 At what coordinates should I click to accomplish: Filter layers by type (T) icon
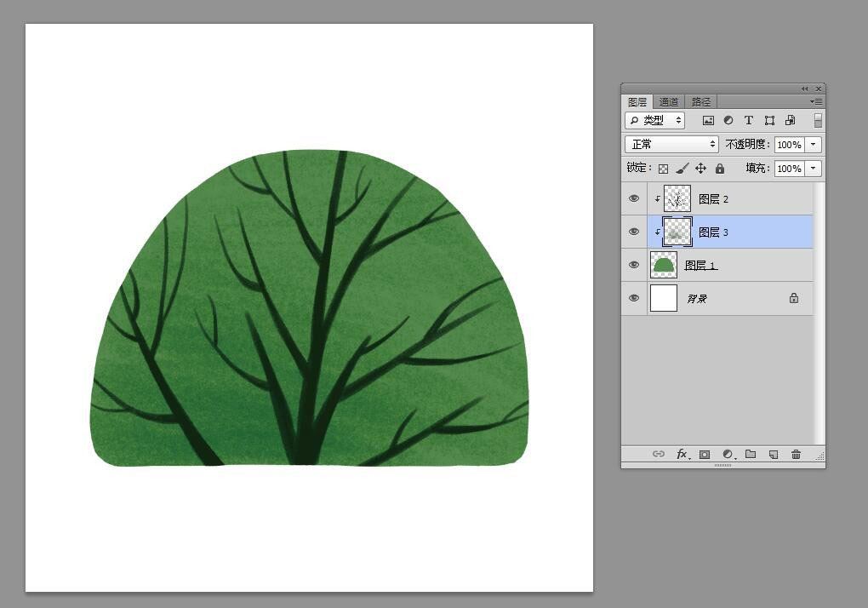click(x=748, y=120)
